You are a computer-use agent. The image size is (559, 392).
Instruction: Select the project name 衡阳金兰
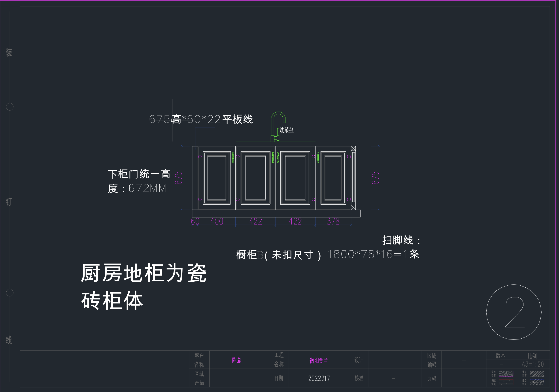[319, 360]
